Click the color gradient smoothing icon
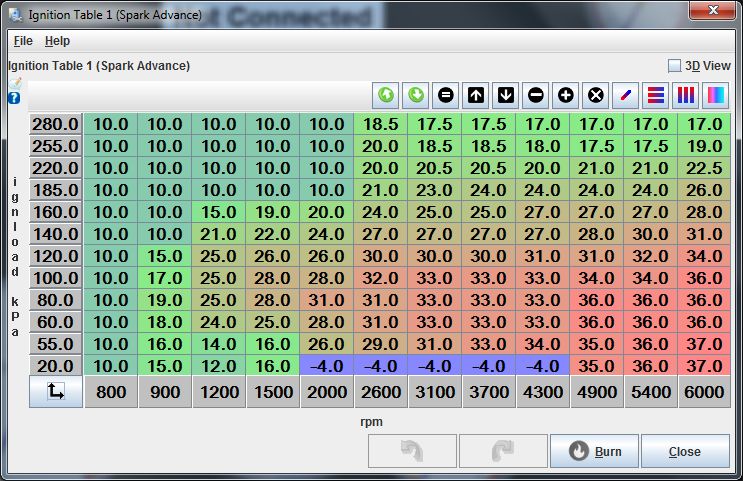743x481 pixels. [716, 95]
